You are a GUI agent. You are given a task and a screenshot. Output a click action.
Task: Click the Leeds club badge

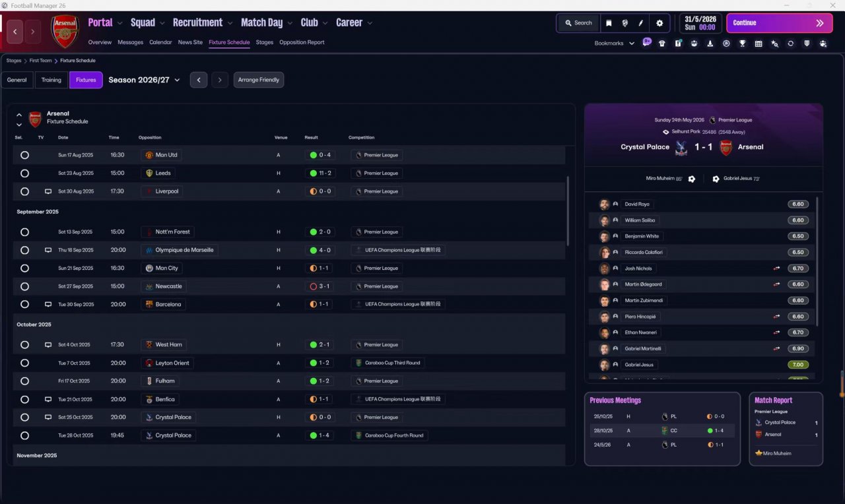pyautogui.click(x=149, y=173)
